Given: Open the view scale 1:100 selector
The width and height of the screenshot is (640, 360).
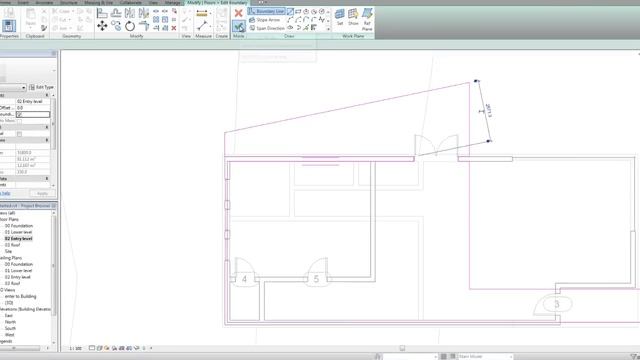Looking at the screenshot, I should click(x=76, y=349).
